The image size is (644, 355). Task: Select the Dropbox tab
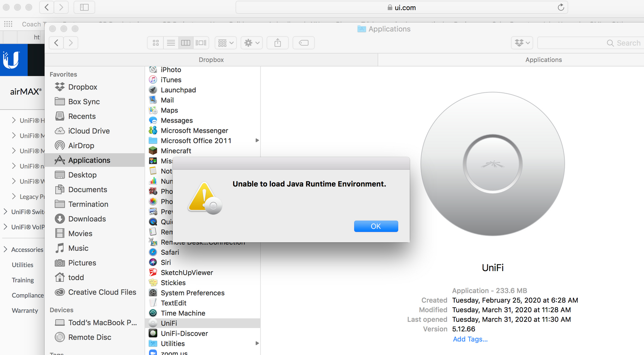click(211, 60)
